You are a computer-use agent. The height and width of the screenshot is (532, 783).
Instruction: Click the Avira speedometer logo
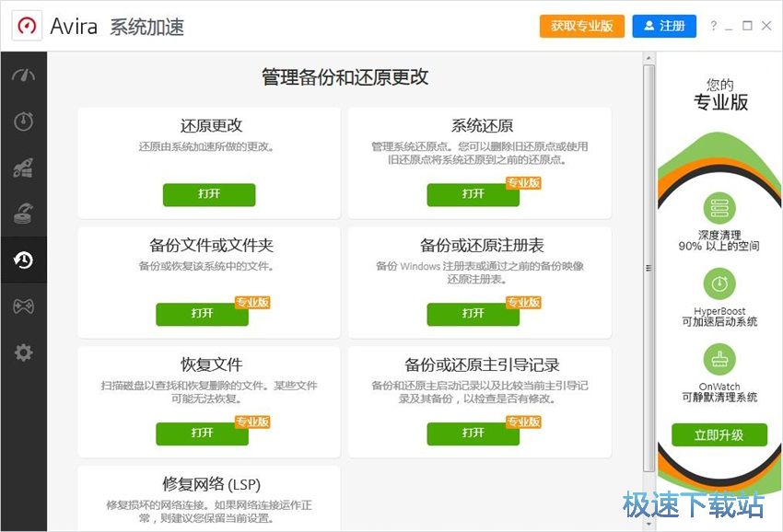(27, 27)
